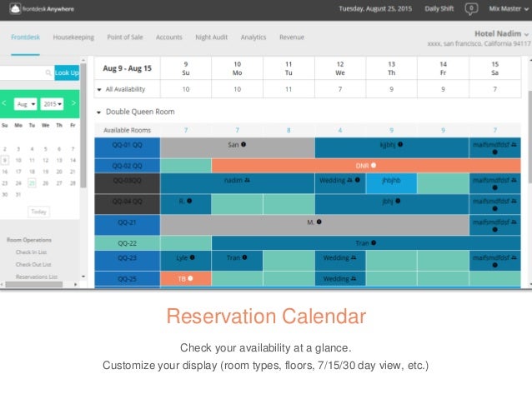Open Daily Shift link
Screen dimensions: 532x399
(x=439, y=9)
